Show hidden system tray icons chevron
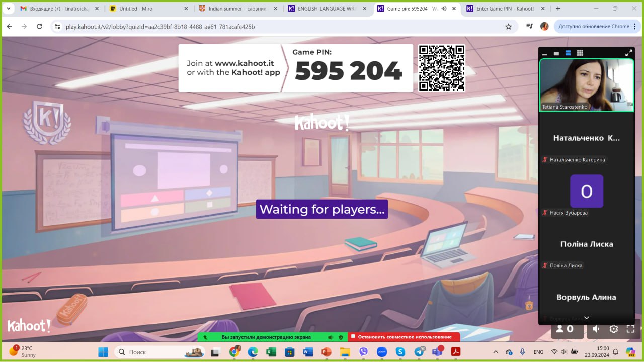644x362 pixels. (496, 352)
